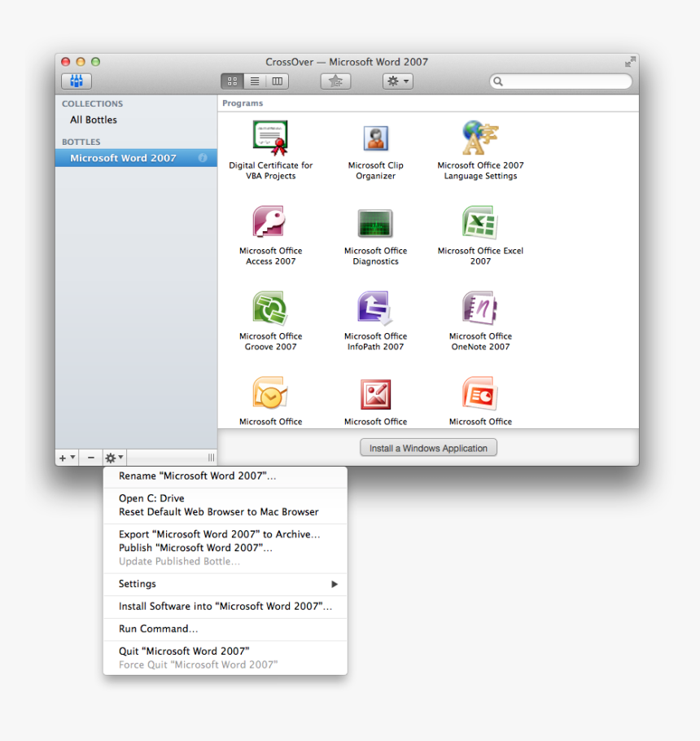Choose Run Command… menu item
The image size is (700, 741).
[x=225, y=629]
